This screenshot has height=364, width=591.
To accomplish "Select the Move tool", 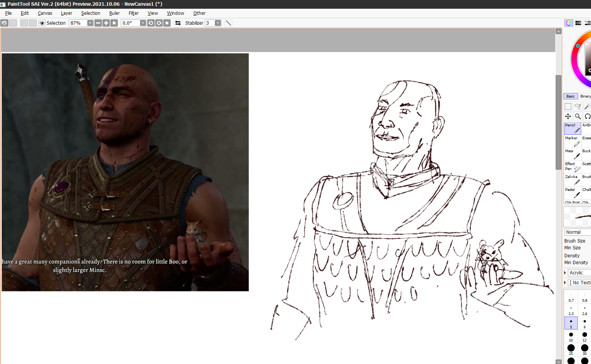I will [x=568, y=117].
